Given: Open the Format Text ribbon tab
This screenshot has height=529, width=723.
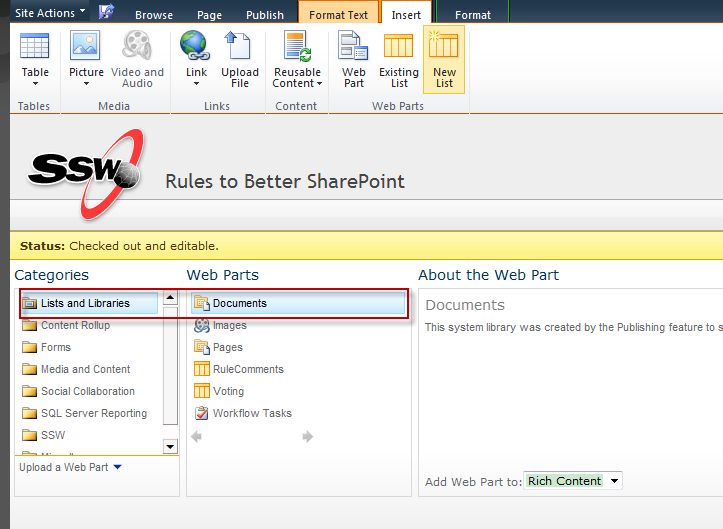Looking at the screenshot, I should click(x=338, y=15).
